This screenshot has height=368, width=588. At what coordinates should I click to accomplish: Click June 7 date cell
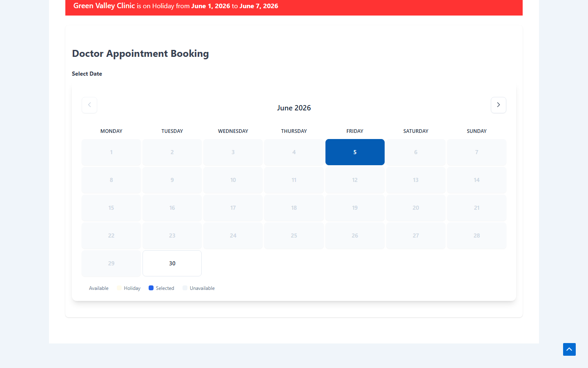[x=477, y=152]
